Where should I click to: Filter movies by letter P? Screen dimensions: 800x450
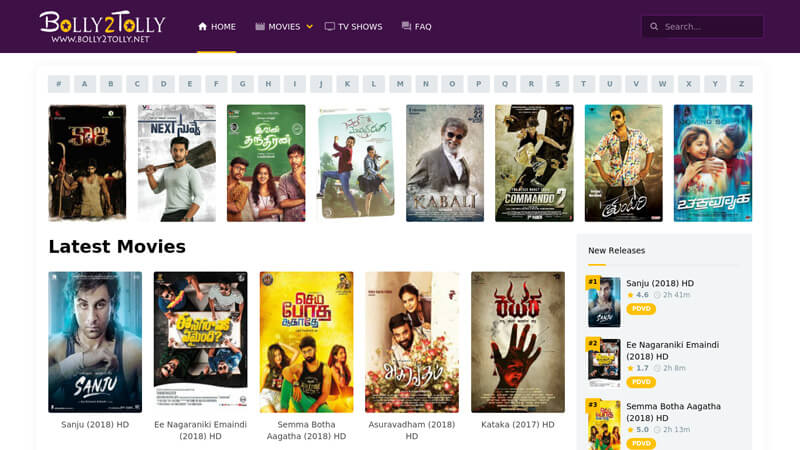479,84
